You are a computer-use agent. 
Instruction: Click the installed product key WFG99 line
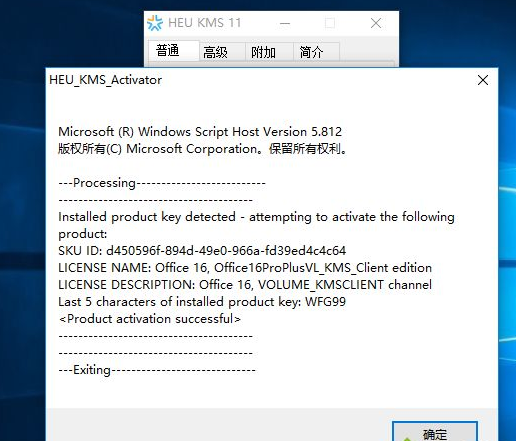[202, 302]
